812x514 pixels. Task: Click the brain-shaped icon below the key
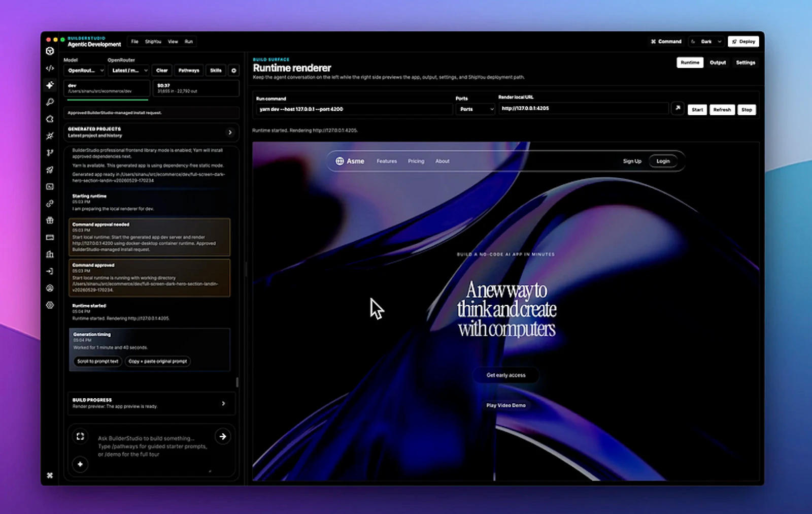(50, 119)
